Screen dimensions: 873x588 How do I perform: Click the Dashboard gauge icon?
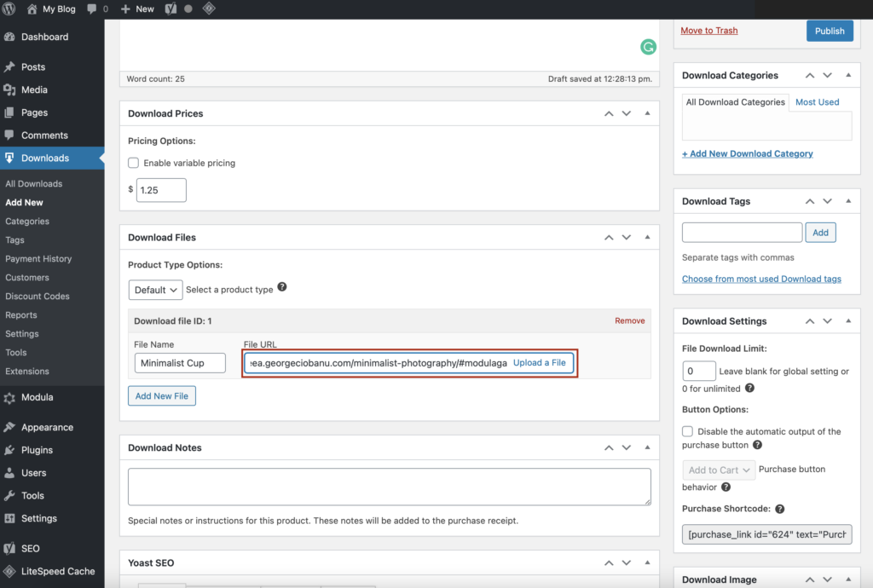click(x=9, y=37)
